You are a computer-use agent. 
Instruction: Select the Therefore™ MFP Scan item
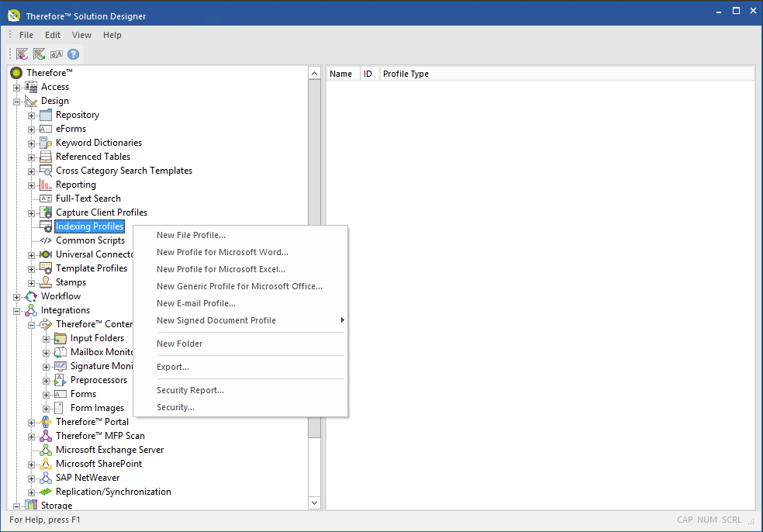click(100, 436)
